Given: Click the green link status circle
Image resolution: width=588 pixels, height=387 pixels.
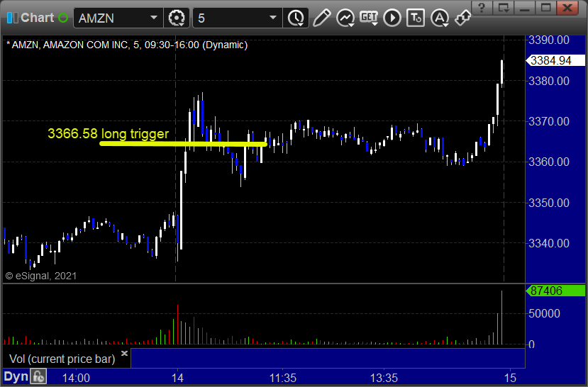Looking at the screenshot, I should click(x=63, y=18).
